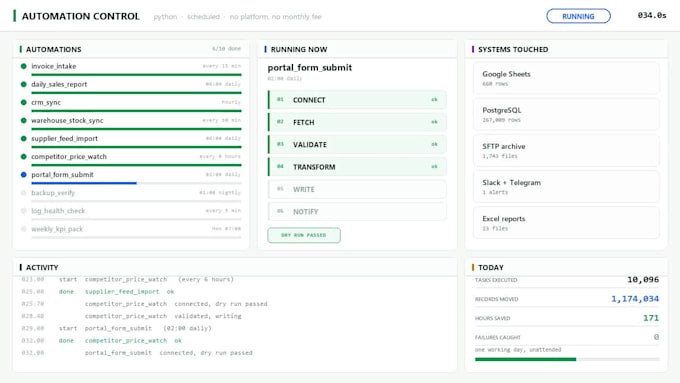Image resolution: width=680 pixels, height=383 pixels.
Task: Open the CONNECT step
Action: 357,100
